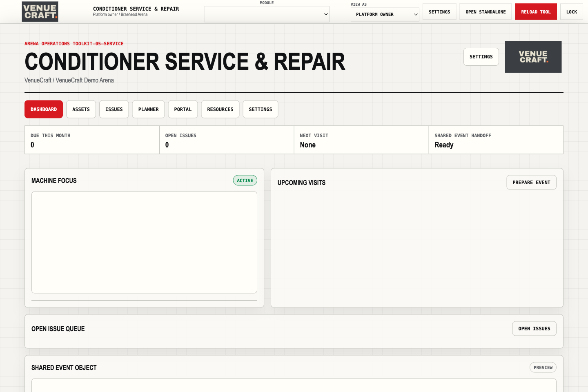Click the Arena Operations Toolkit-05-Service label
The width and height of the screenshot is (588, 392).
(x=74, y=44)
